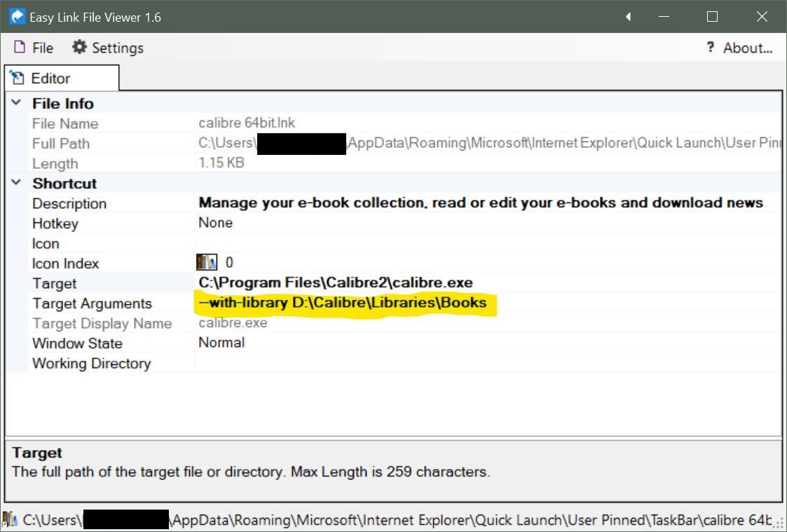
Task: Click the empty Working Directory field
Action: tap(488, 363)
